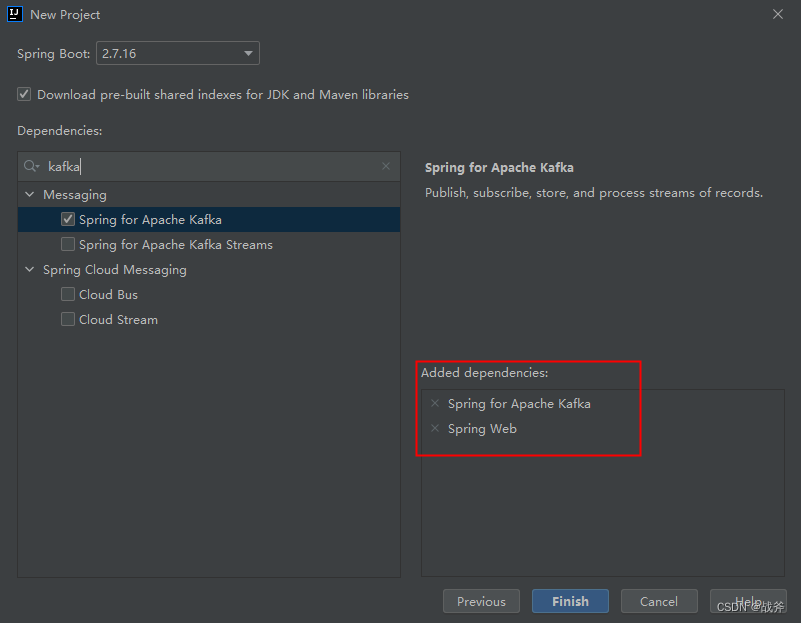Click the IntelliJ IDEA logo icon

tap(15, 14)
